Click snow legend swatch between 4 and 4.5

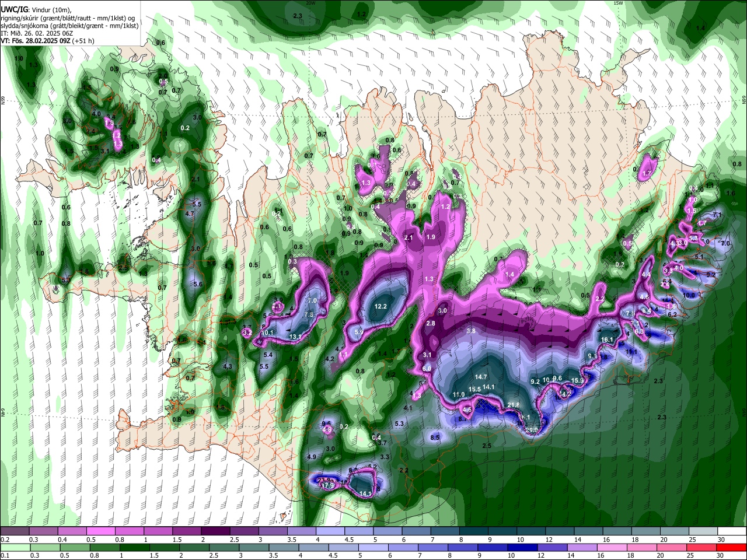[x=330, y=531]
